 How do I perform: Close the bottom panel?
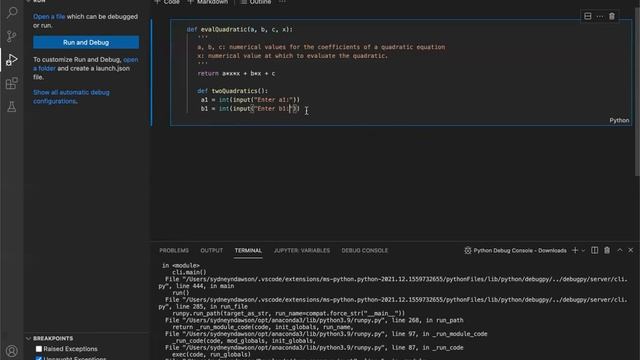click(631, 250)
